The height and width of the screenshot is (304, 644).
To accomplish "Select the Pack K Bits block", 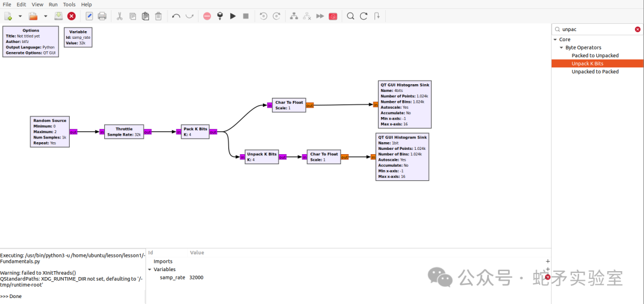I will (x=195, y=131).
